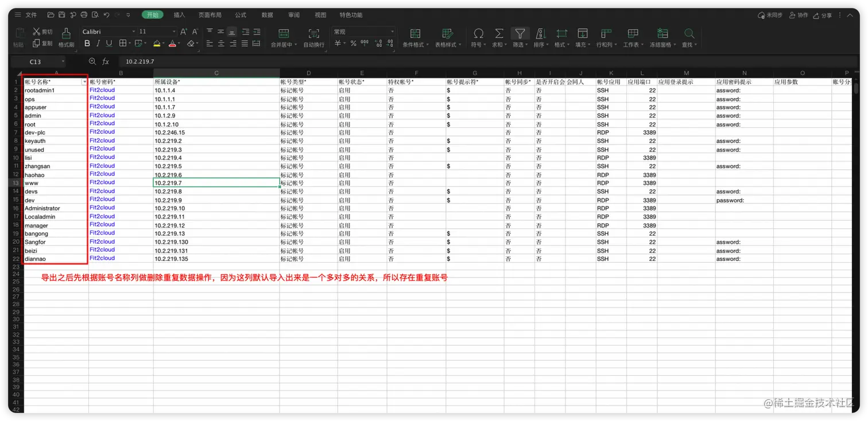Toggle bottom vertical alignment
868x421 pixels.
(x=231, y=32)
